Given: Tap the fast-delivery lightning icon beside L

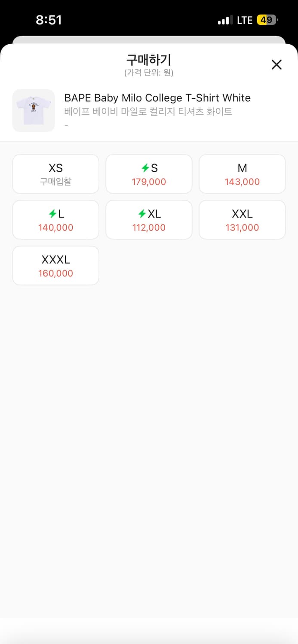Looking at the screenshot, I should tap(52, 214).
